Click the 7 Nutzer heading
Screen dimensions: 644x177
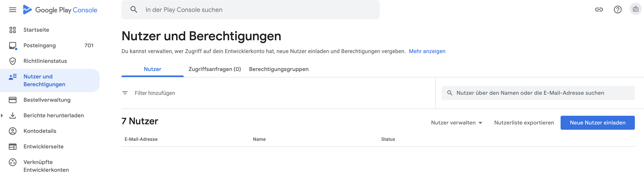pyautogui.click(x=140, y=121)
